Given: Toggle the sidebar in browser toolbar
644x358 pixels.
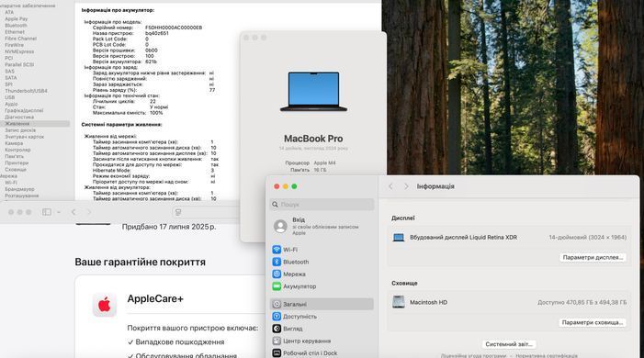Looking at the screenshot, I should tap(47, 212).
